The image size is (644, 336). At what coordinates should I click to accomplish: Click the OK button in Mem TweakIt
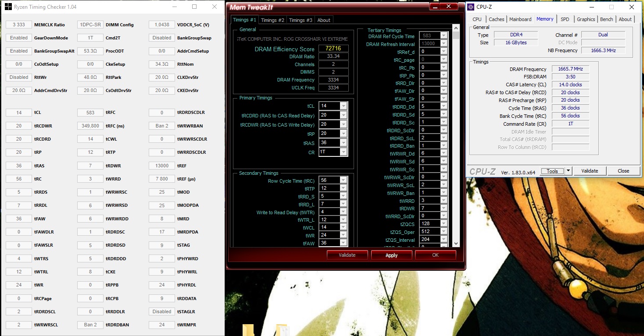[x=435, y=255]
